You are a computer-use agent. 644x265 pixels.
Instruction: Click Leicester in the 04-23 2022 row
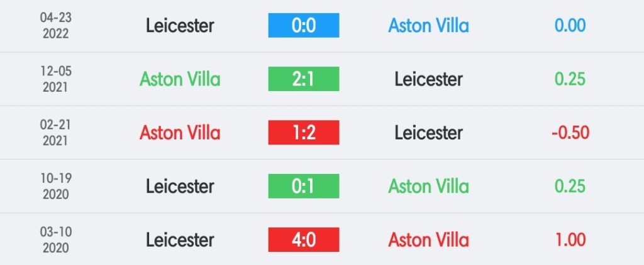[x=180, y=26]
